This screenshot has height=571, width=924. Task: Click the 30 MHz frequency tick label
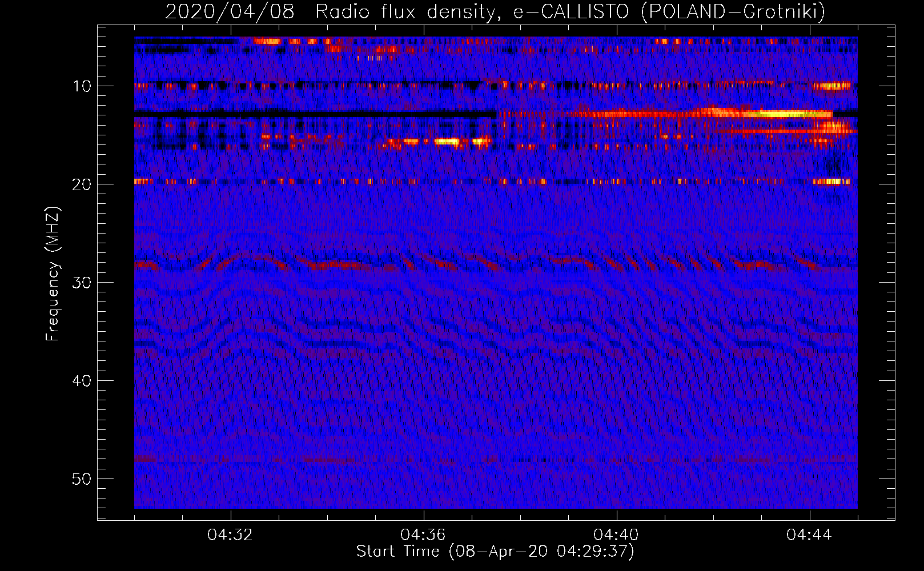(82, 283)
